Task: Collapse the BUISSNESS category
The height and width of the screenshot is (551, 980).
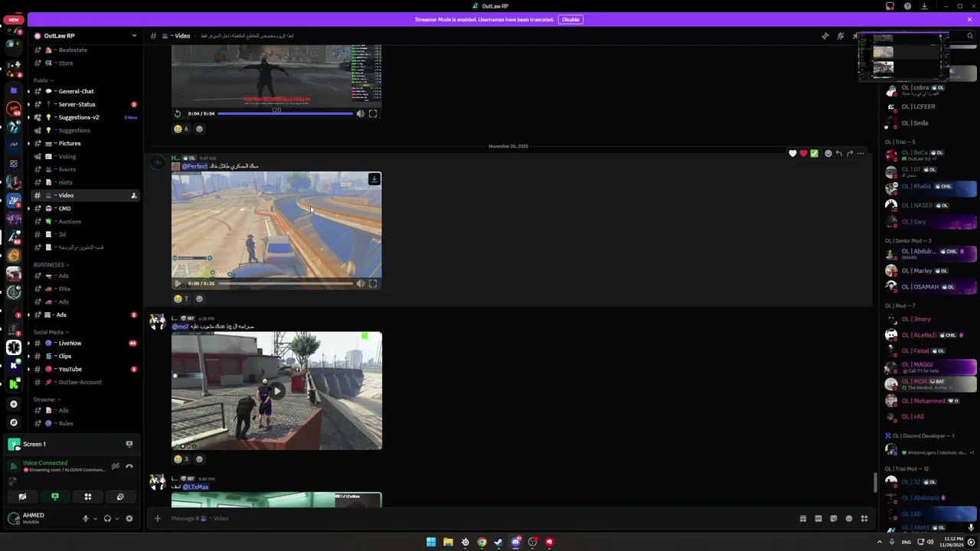Action: [51, 265]
